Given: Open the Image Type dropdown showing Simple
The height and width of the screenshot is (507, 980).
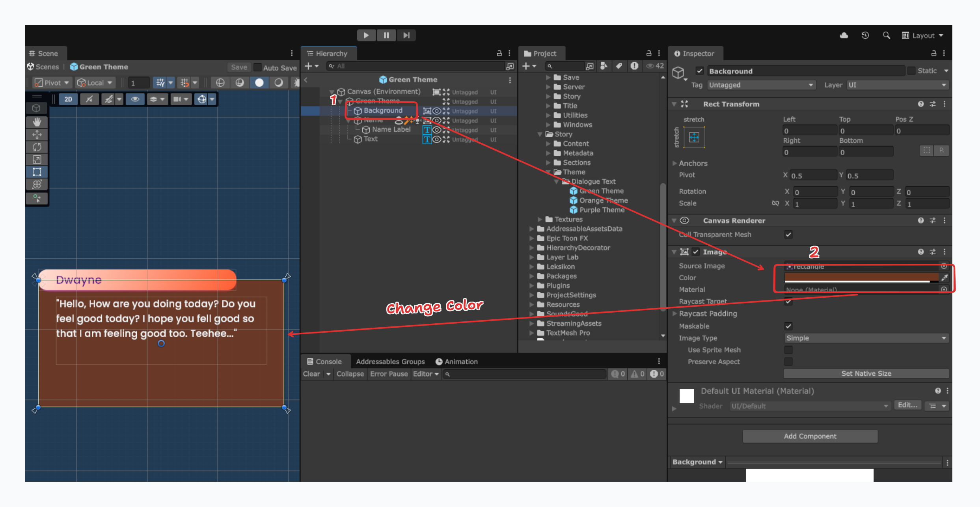Looking at the screenshot, I should tap(866, 338).
